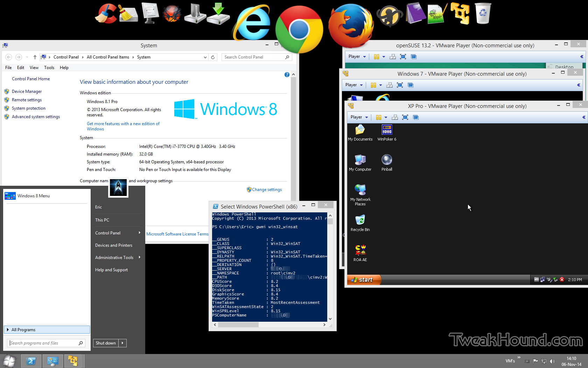588x368 pixels.
Task: Open the View menu in System window
Action: (34, 68)
